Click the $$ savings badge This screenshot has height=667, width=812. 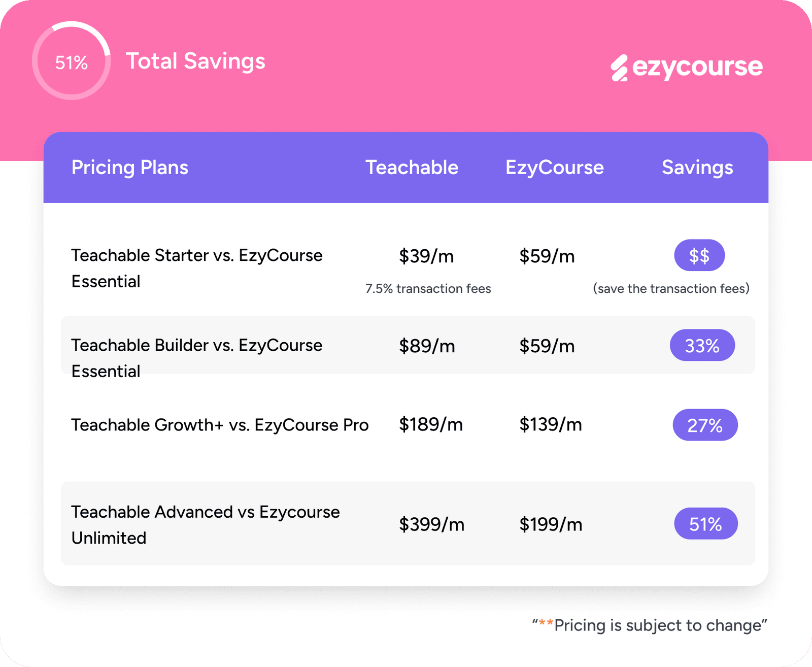[x=699, y=255]
